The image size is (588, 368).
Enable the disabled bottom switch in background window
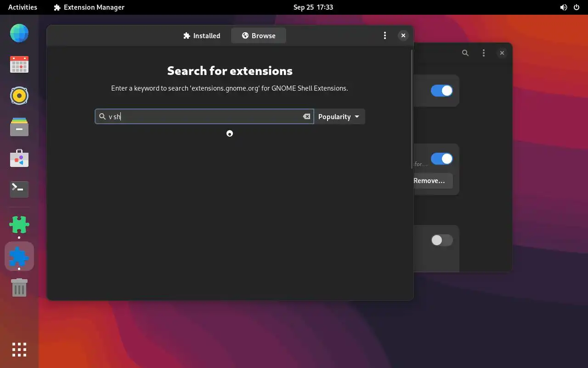(x=441, y=240)
